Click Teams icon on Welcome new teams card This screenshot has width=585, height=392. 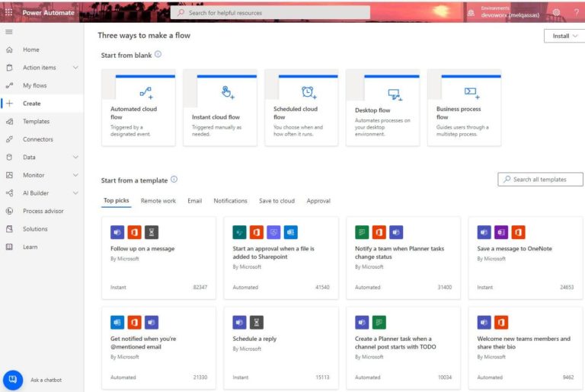(484, 323)
